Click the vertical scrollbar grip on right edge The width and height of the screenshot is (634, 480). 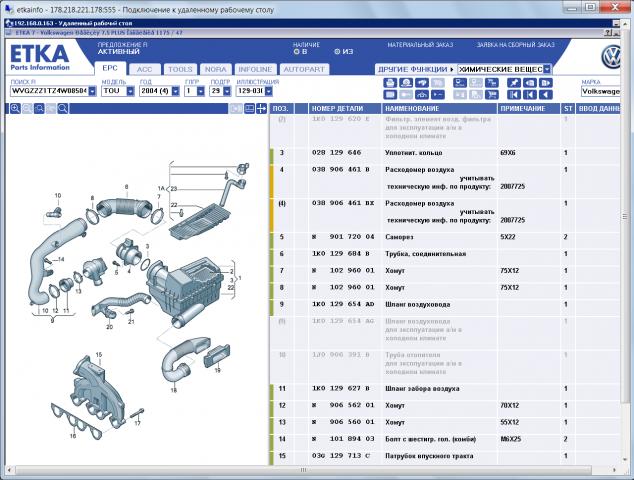(625, 217)
